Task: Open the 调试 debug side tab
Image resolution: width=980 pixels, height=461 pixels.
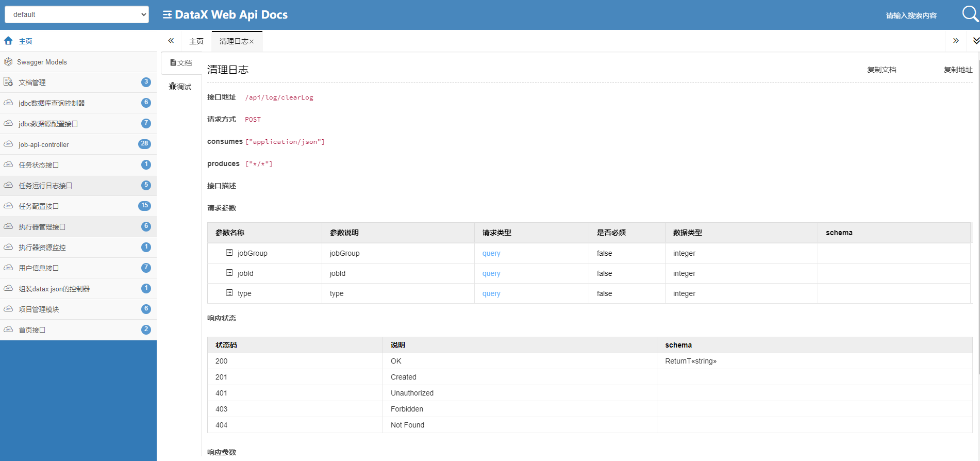Action: coord(180,87)
